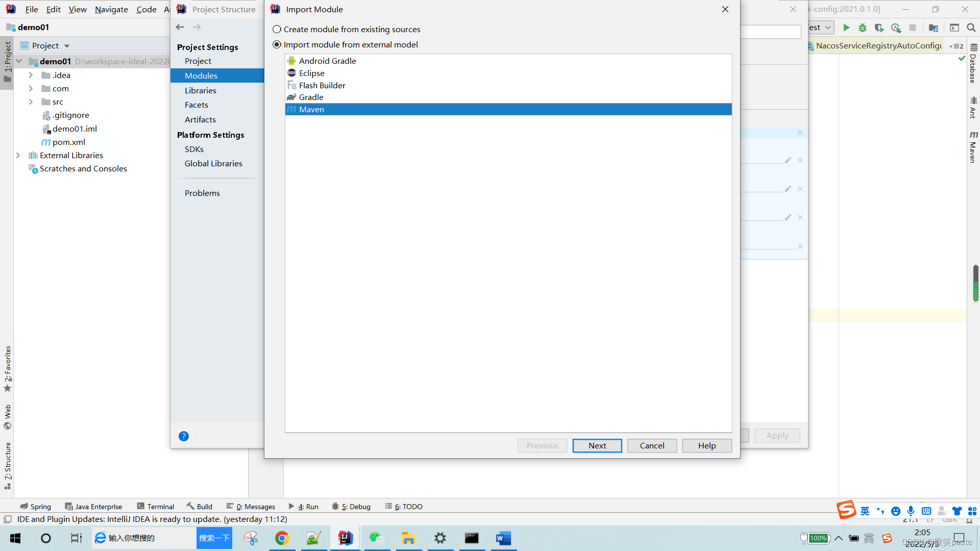The height and width of the screenshot is (551, 980).
Task: Click the green Run icon
Action: tap(846, 28)
